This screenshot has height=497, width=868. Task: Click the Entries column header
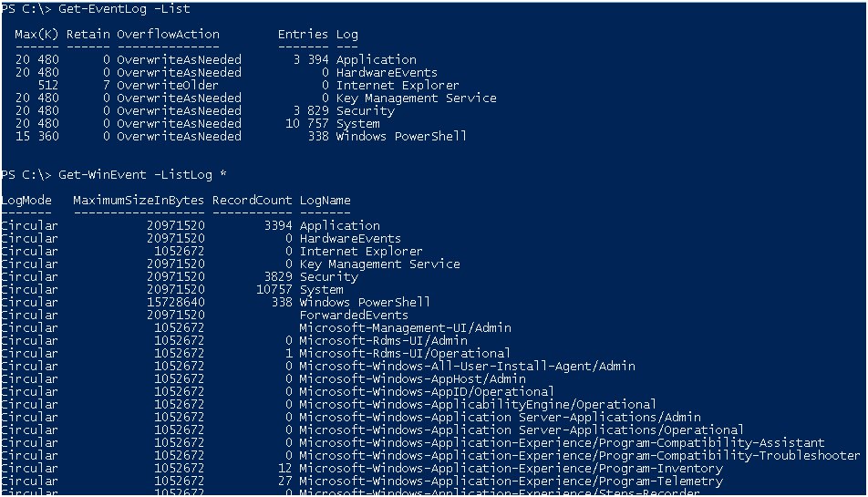(302, 35)
